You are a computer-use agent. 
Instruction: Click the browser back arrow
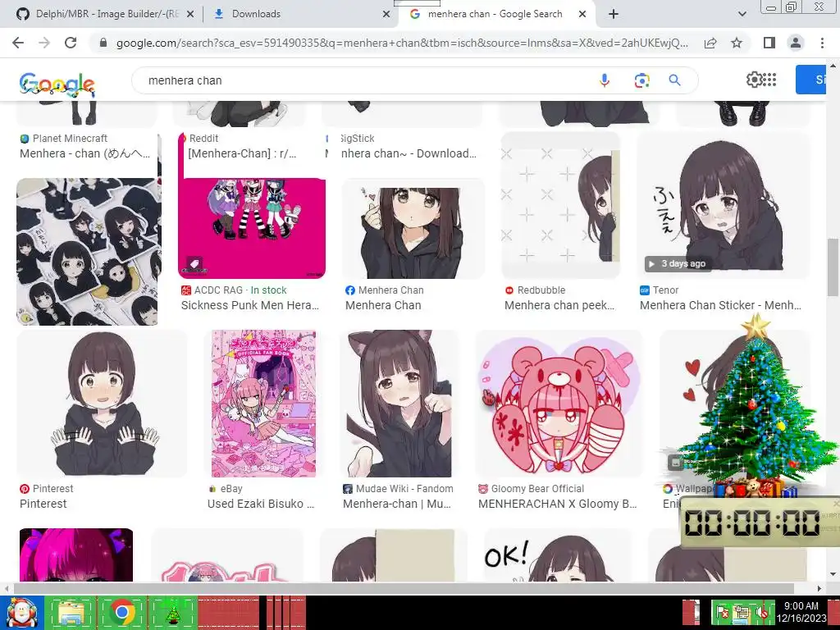click(18, 43)
